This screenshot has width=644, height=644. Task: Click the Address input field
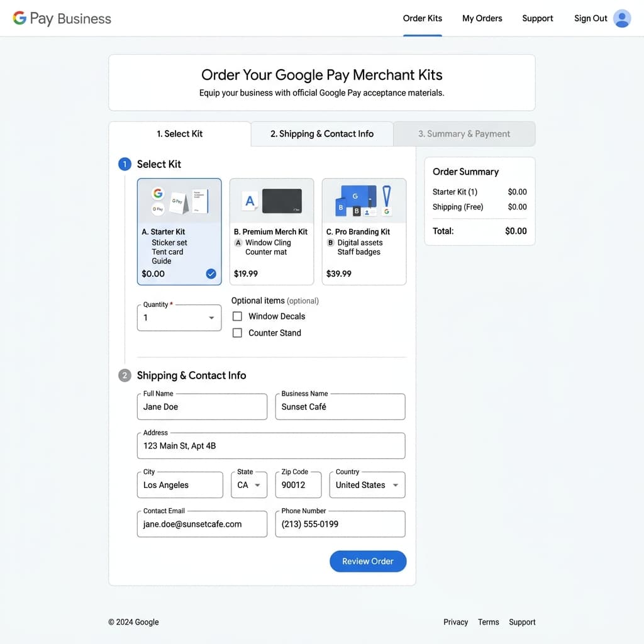coord(271,446)
